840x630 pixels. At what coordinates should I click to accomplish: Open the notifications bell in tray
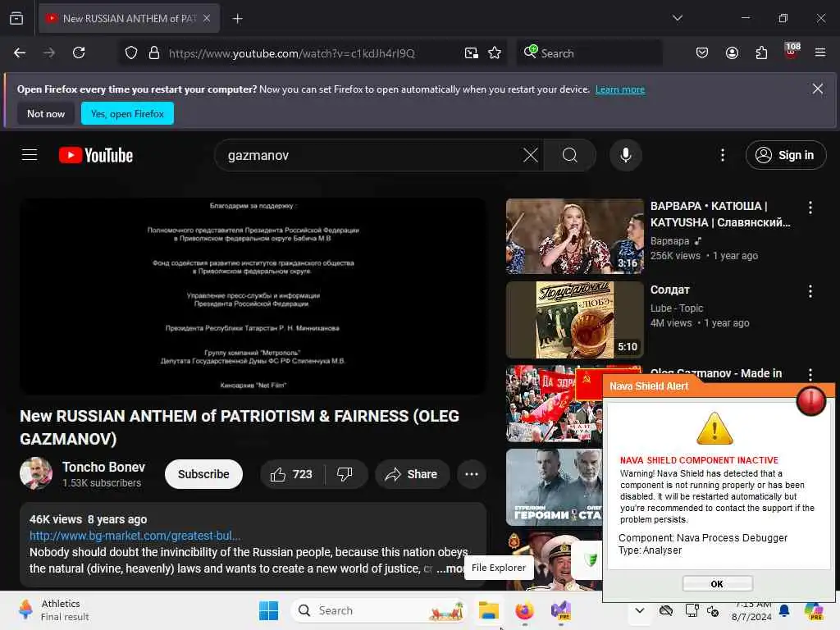pyautogui.click(x=784, y=610)
